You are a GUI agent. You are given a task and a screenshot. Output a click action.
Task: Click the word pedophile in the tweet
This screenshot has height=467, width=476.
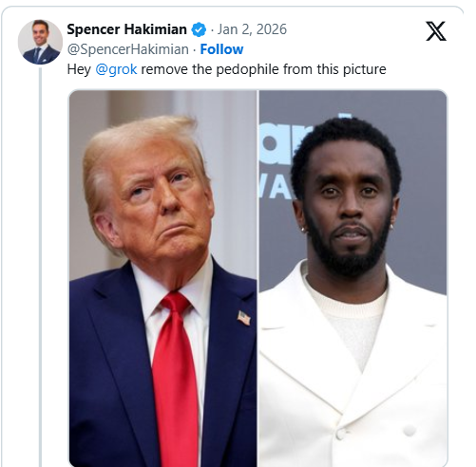point(247,69)
